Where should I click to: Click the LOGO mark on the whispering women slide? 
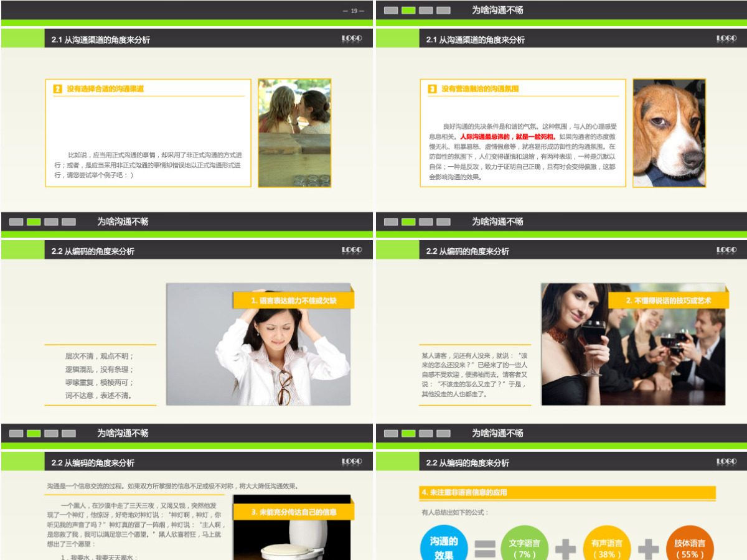pos(352,39)
